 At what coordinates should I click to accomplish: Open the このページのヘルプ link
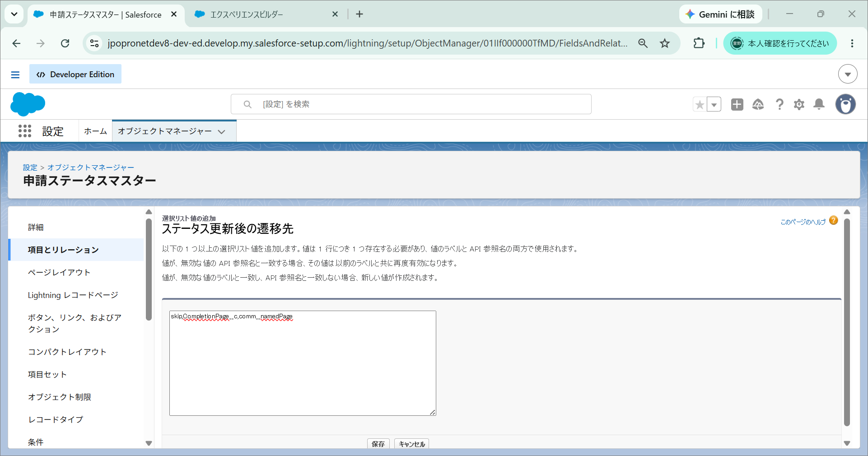(x=803, y=222)
